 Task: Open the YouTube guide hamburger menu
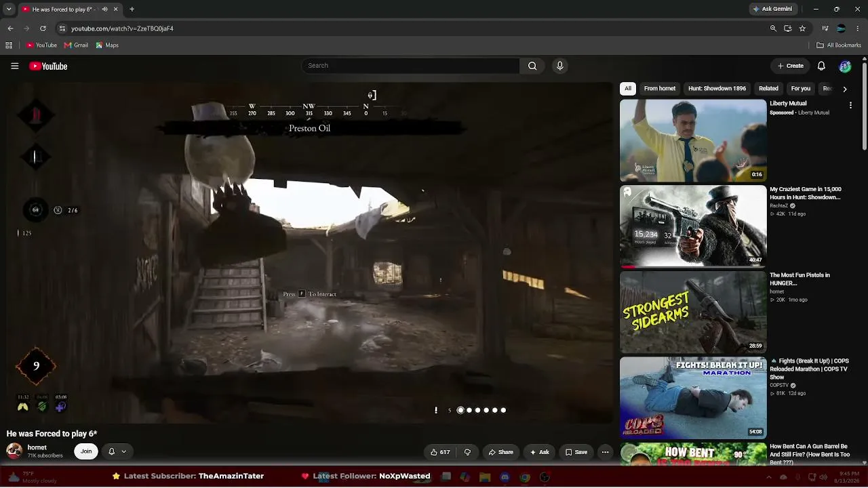14,66
